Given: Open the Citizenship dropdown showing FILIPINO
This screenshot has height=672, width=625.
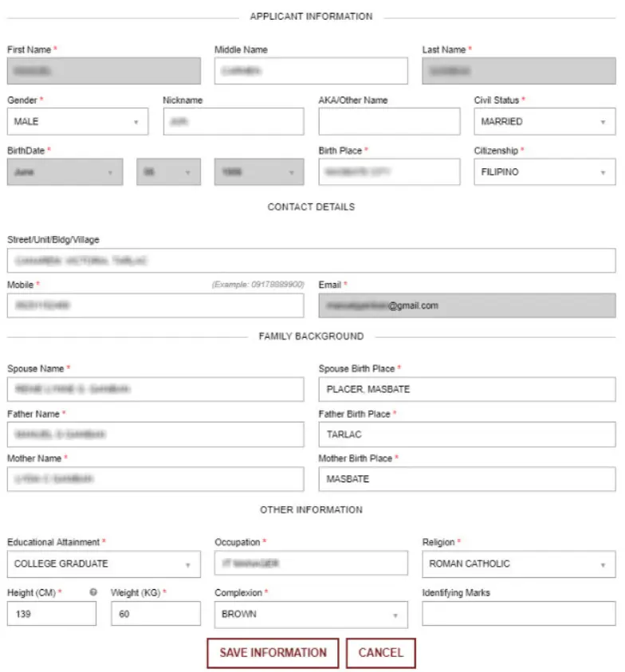Looking at the screenshot, I should 544,172.
